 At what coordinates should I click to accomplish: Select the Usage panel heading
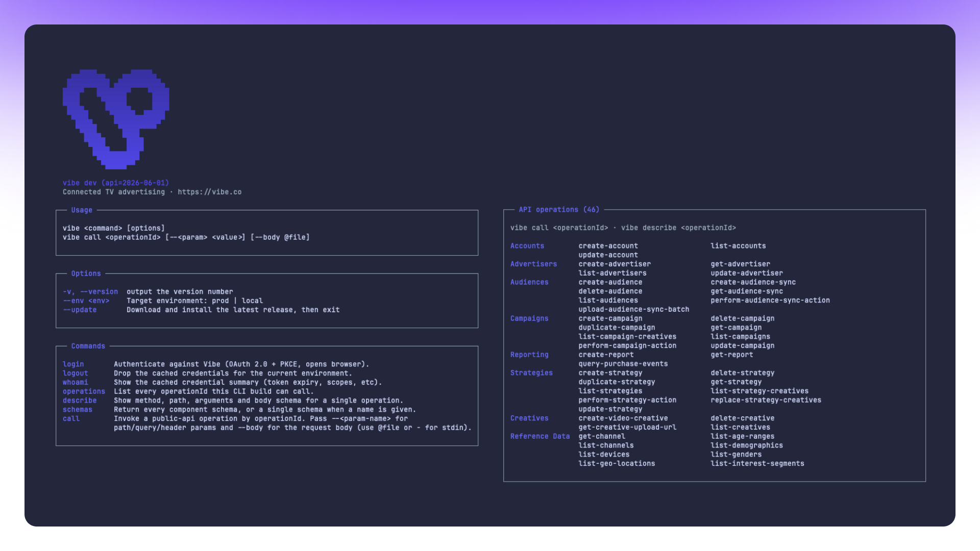(x=82, y=210)
